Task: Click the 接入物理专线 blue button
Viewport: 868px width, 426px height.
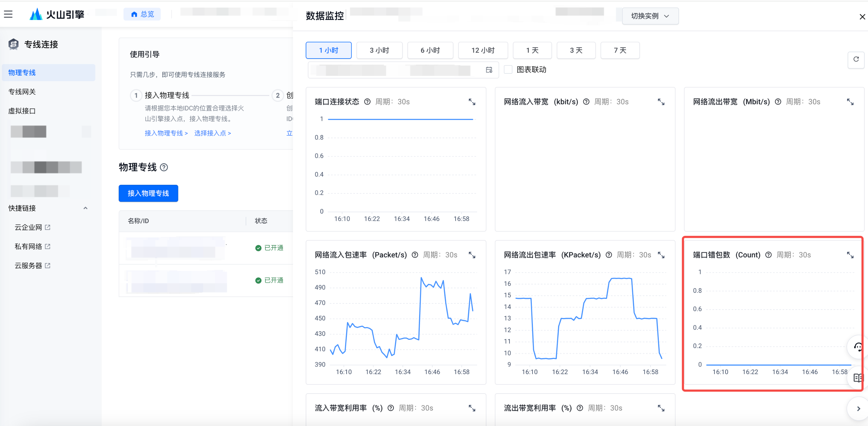Action: 148,194
